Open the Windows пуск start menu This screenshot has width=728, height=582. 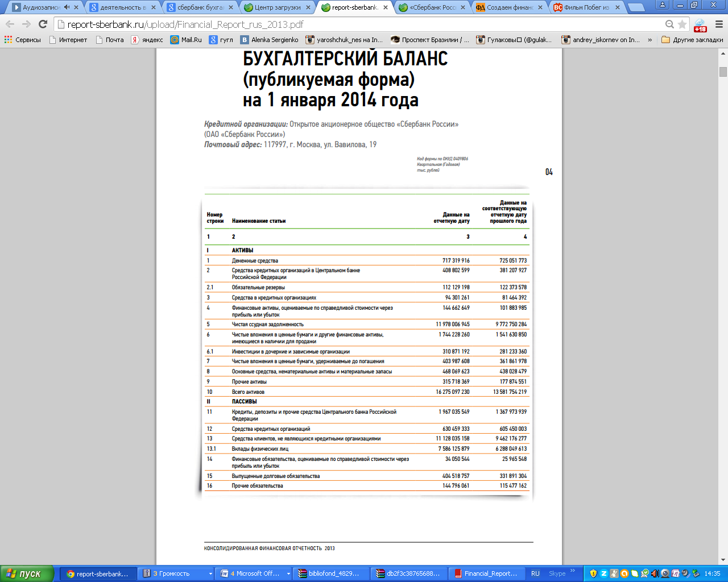point(27,573)
